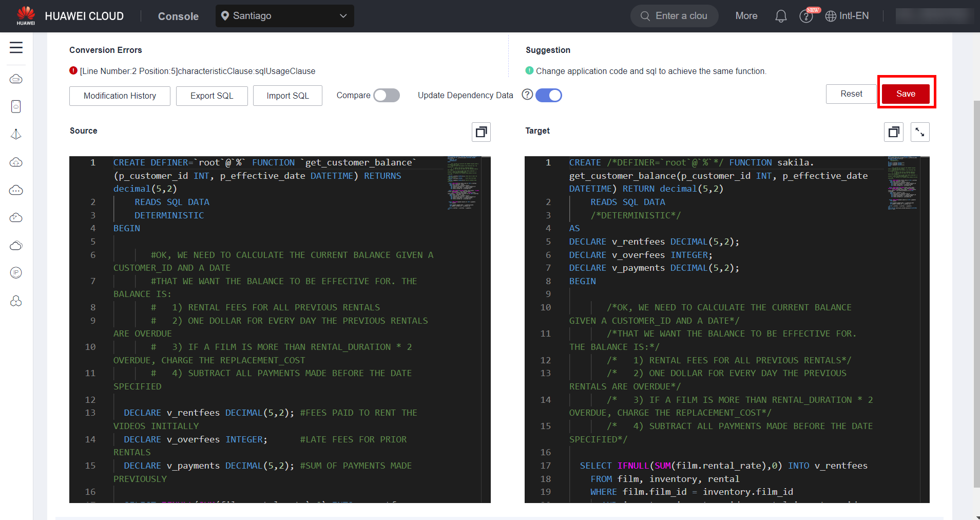Click the cloud search input field
Image resolution: width=980 pixels, height=520 pixels.
click(x=681, y=16)
